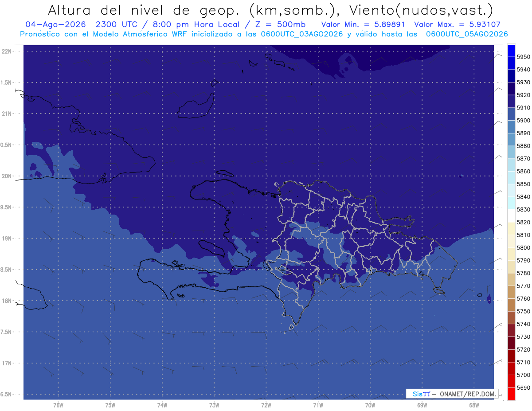Click the '74W' longitude axis label
The height and width of the screenshot is (411, 532).
(x=162, y=406)
